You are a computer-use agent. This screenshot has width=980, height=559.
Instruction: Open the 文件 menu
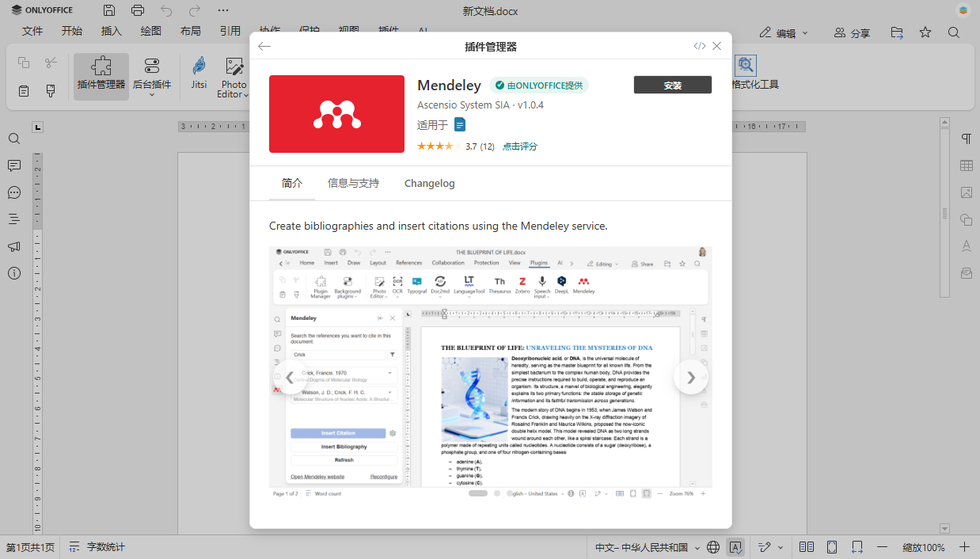(x=32, y=32)
